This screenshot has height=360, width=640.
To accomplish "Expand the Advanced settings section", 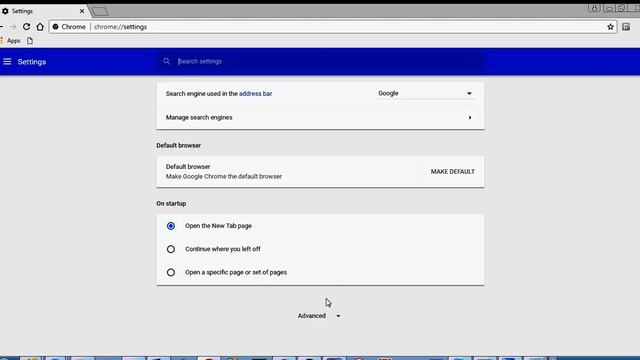I will (x=319, y=316).
